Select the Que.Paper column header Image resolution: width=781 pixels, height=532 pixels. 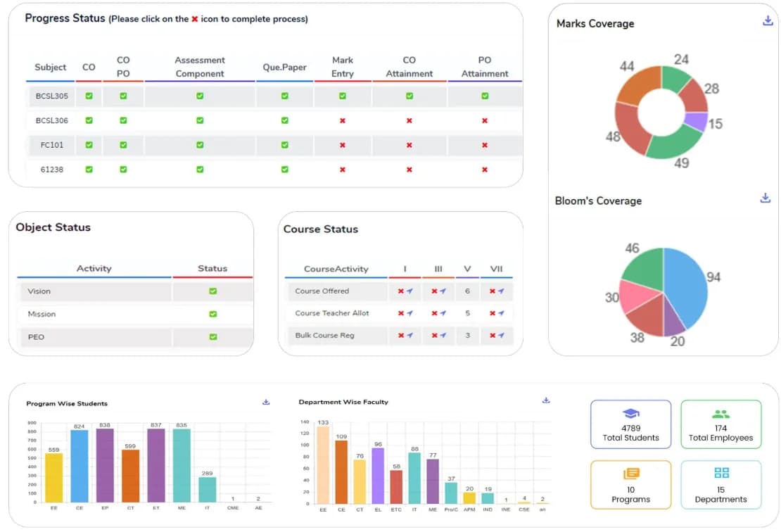click(x=284, y=67)
